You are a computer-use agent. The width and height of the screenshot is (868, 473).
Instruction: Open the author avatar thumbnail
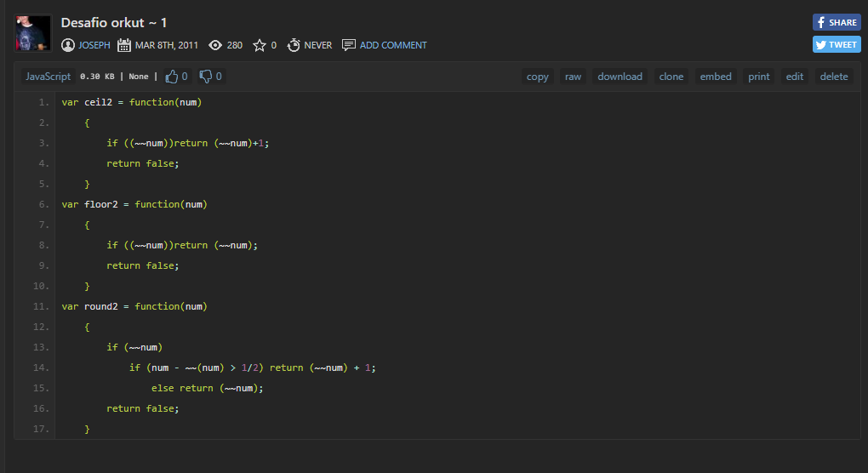click(x=33, y=33)
